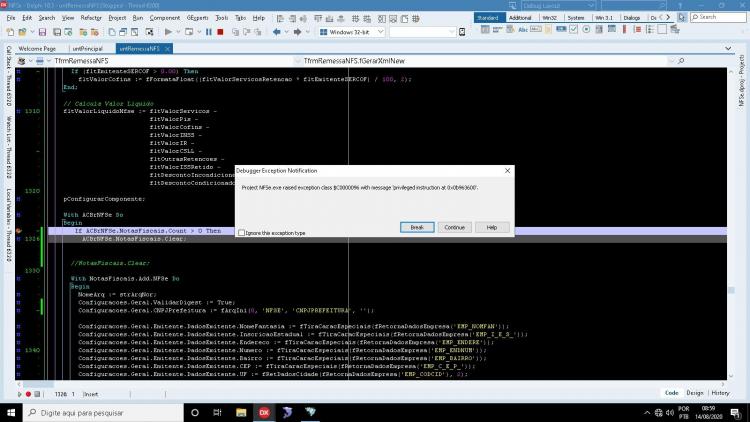Click the Remove file from project icon
The image size is (750, 422).
pos(95,32)
